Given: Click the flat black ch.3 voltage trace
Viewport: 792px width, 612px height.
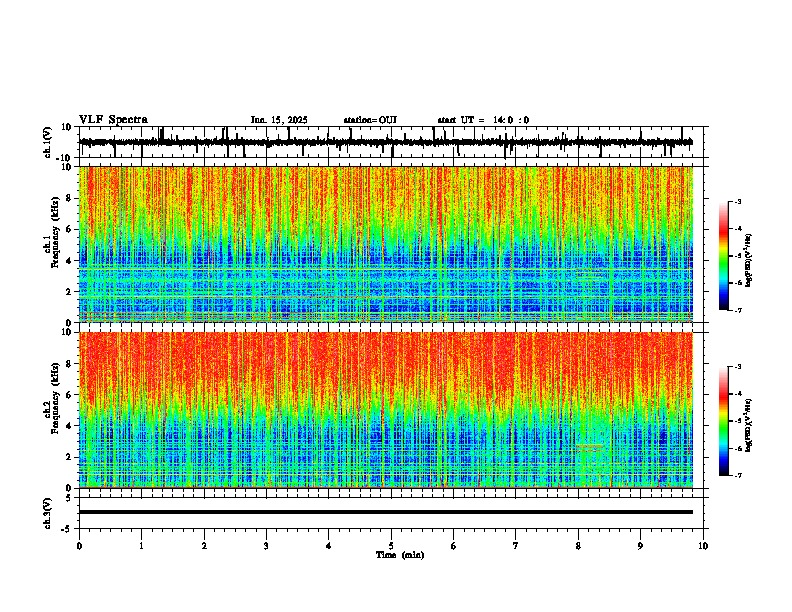Looking at the screenshot, I should pyautogui.click(x=386, y=512).
